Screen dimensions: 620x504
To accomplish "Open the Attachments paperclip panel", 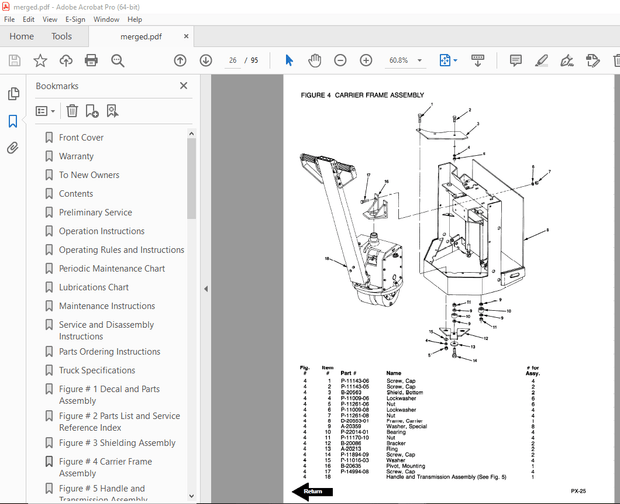I will [13, 148].
